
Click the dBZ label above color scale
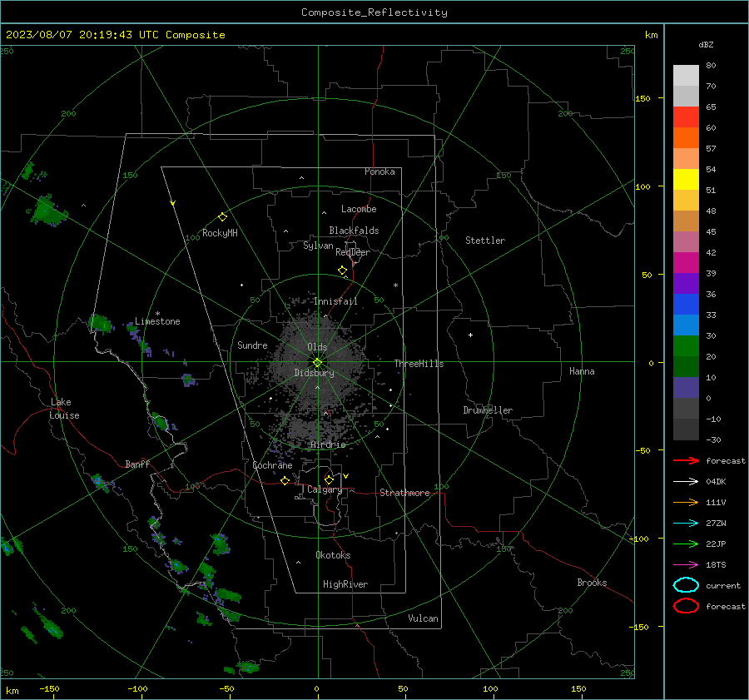[706, 44]
